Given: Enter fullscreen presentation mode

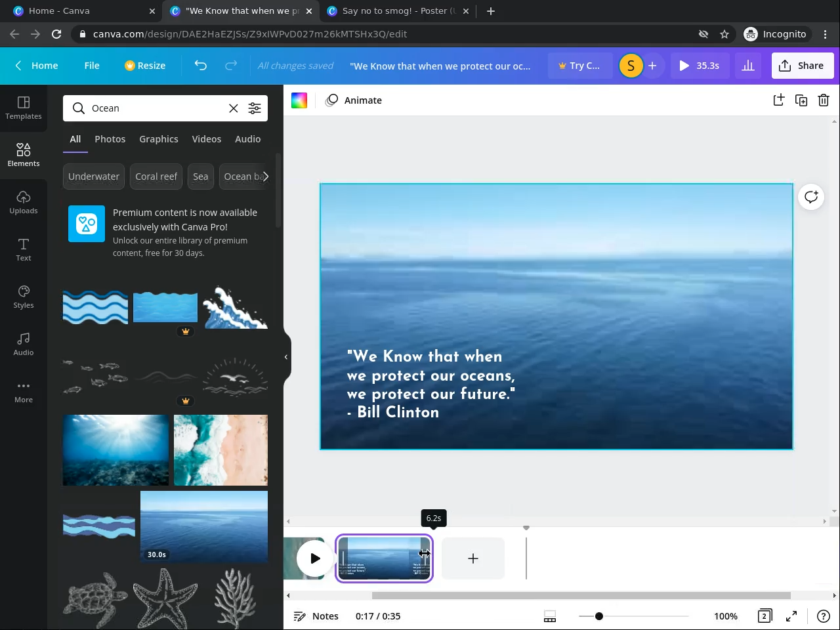Looking at the screenshot, I should (x=791, y=616).
